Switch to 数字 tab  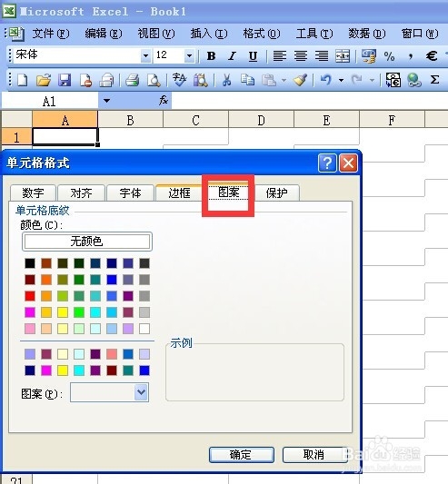33,193
